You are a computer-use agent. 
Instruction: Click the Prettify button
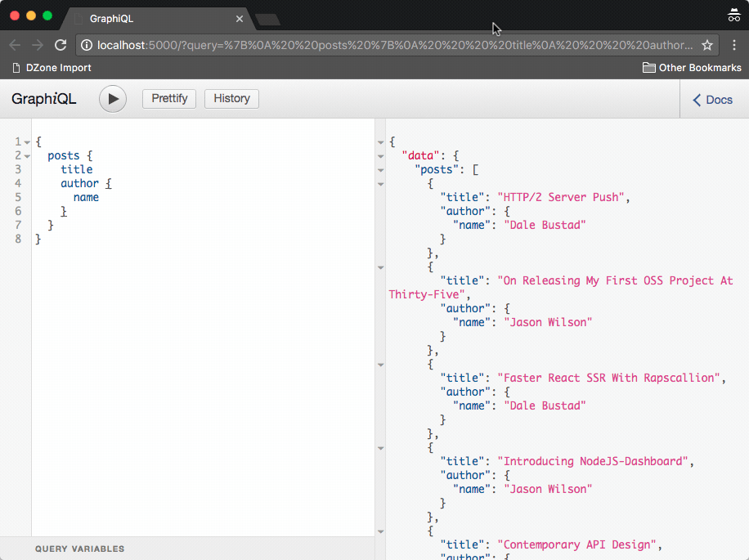169,99
